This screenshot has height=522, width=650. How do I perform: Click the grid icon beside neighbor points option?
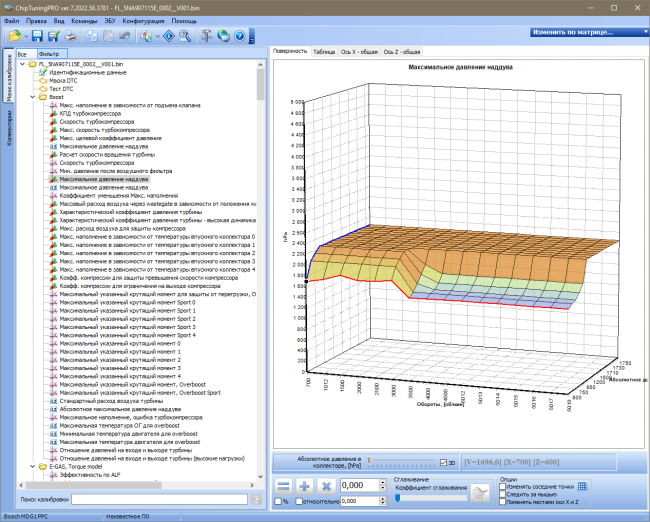(x=582, y=486)
